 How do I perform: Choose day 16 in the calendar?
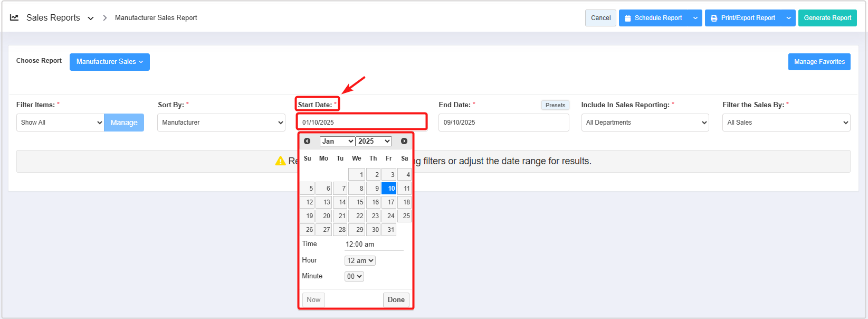click(373, 202)
